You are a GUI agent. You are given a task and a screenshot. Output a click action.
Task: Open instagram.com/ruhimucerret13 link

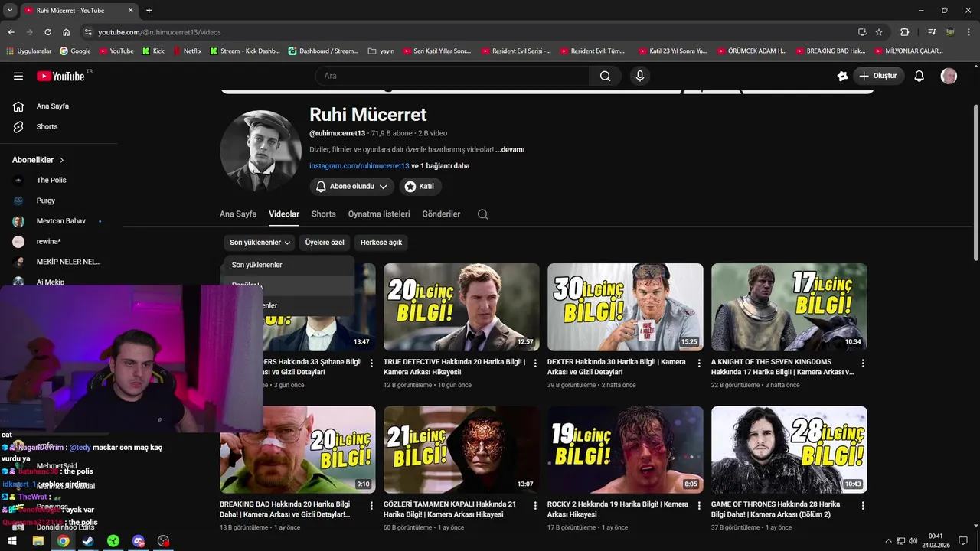[359, 166]
